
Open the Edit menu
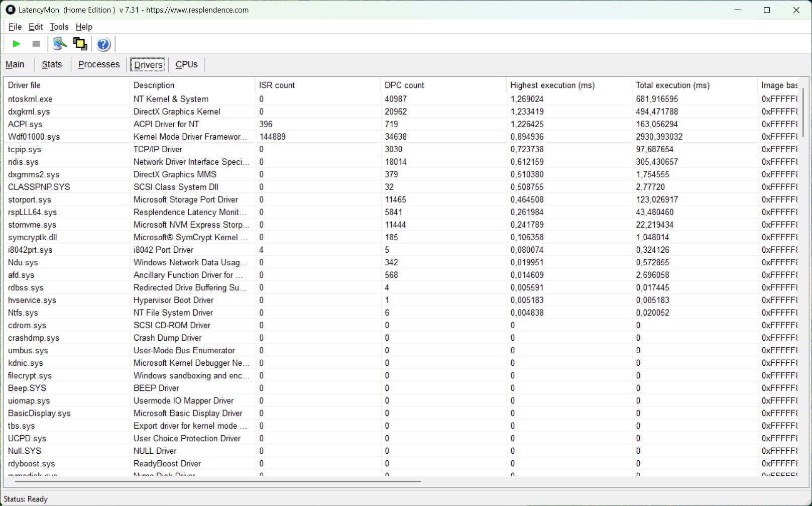click(x=36, y=27)
